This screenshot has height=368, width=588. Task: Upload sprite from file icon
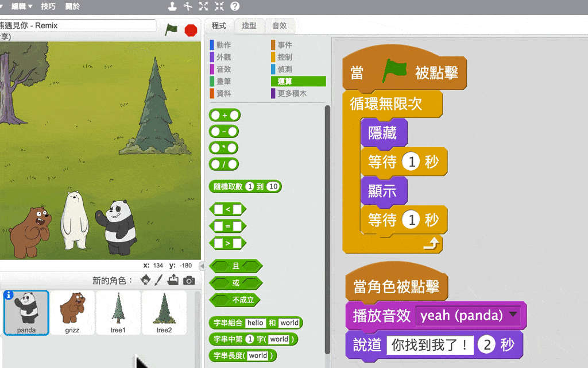[173, 280]
